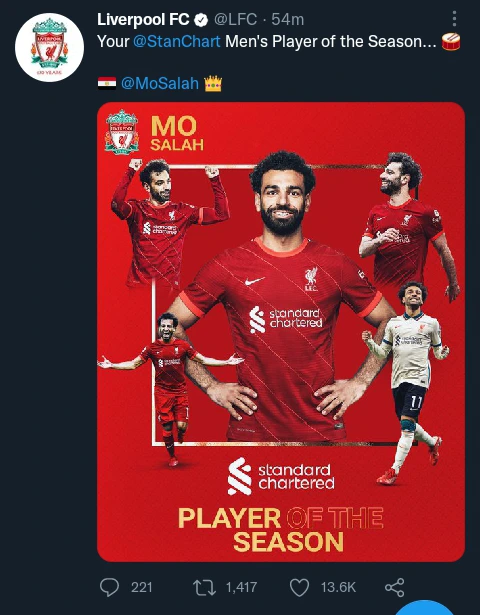480x615 pixels.
Task: Click the Liverpool FC account name
Action: [143, 19]
